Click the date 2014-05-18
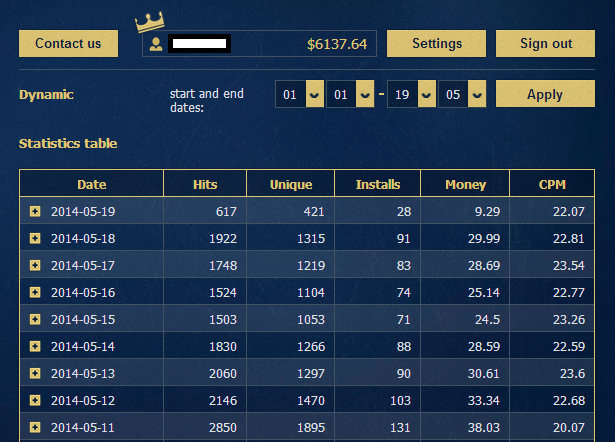The width and height of the screenshot is (615, 442). [x=83, y=238]
